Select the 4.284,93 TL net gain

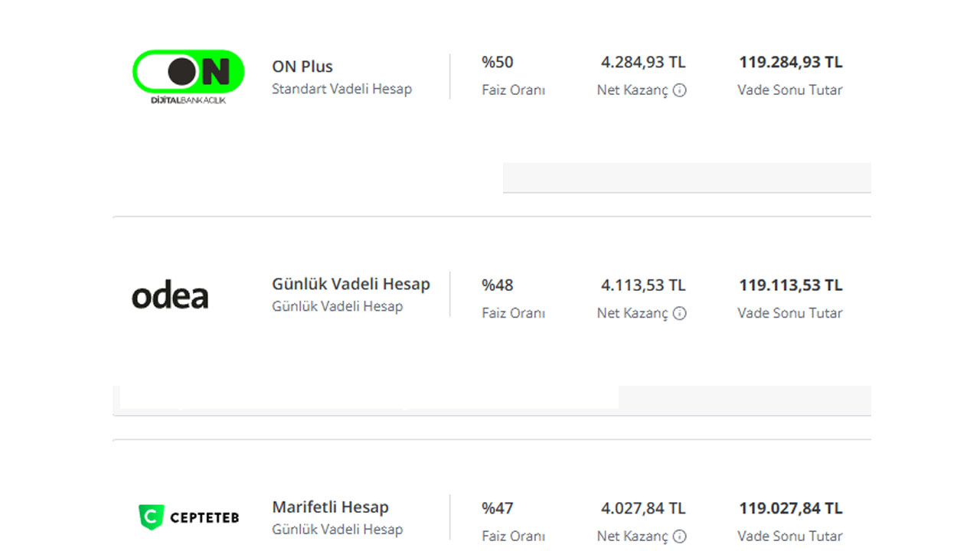coord(643,62)
